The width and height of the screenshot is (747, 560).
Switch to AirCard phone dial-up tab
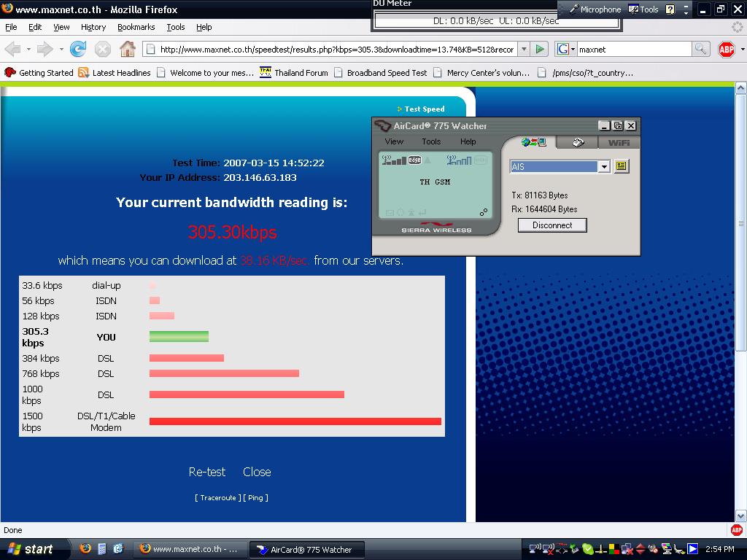[578, 142]
